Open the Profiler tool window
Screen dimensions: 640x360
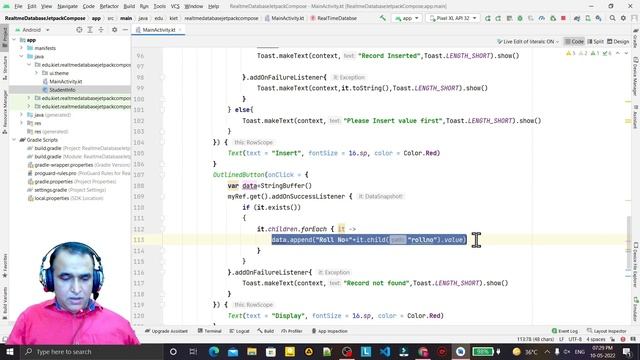point(292,331)
